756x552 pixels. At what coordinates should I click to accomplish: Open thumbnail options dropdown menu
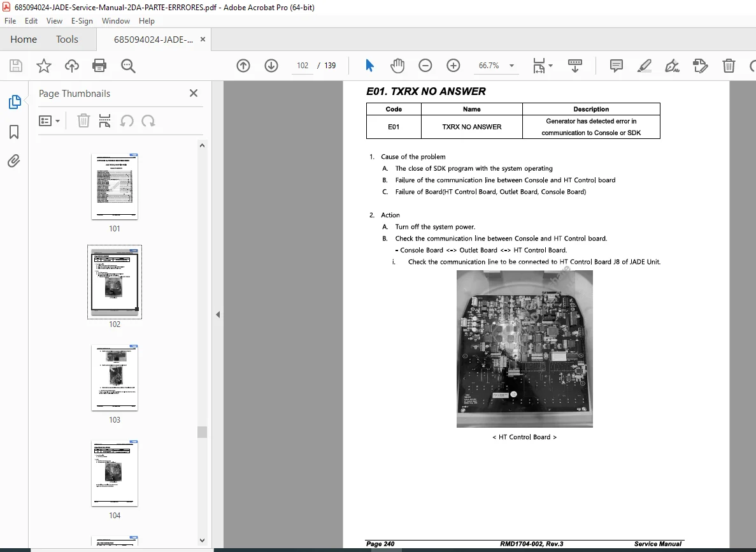click(49, 120)
